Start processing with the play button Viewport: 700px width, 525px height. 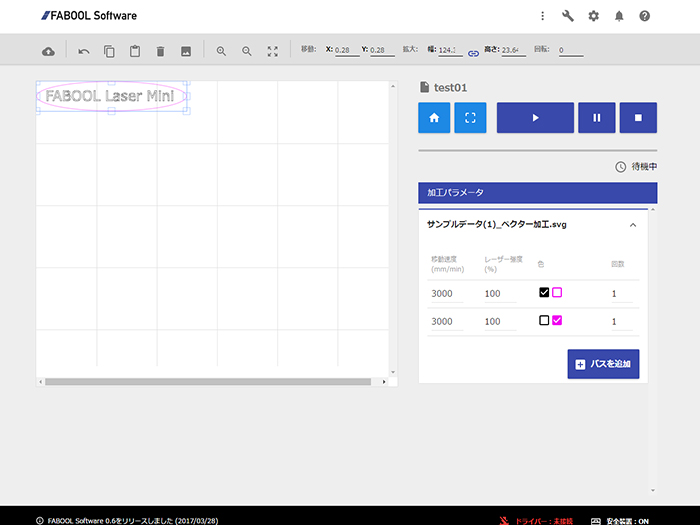pyautogui.click(x=535, y=118)
